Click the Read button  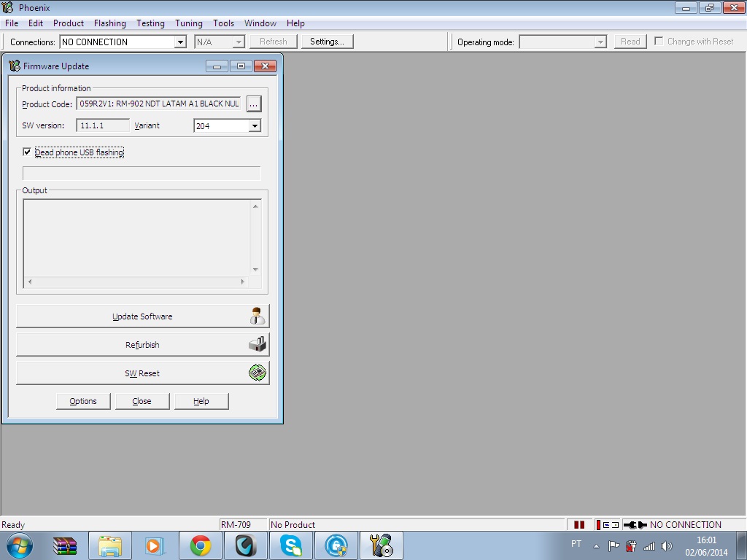pos(630,42)
